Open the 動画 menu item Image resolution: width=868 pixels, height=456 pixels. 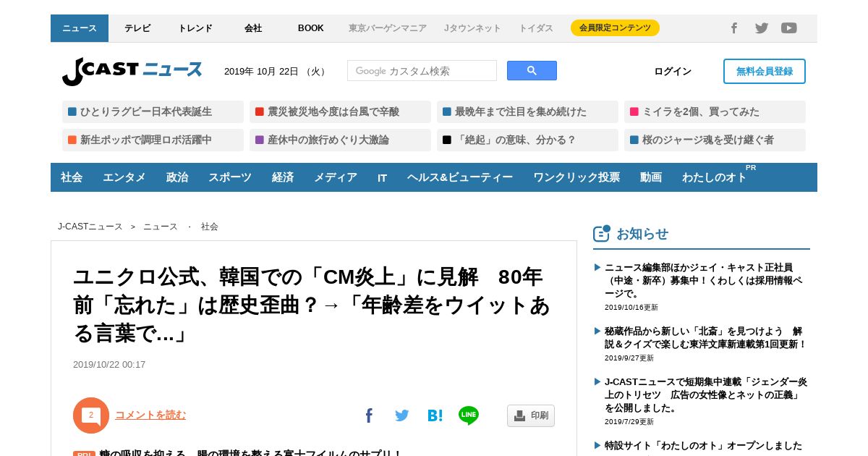click(x=651, y=177)
